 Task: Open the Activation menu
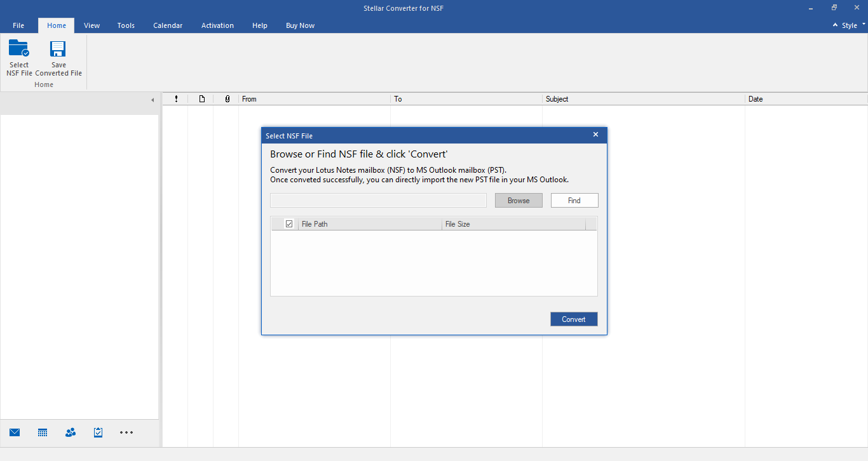pyautogui.click(x=217, y=25)
